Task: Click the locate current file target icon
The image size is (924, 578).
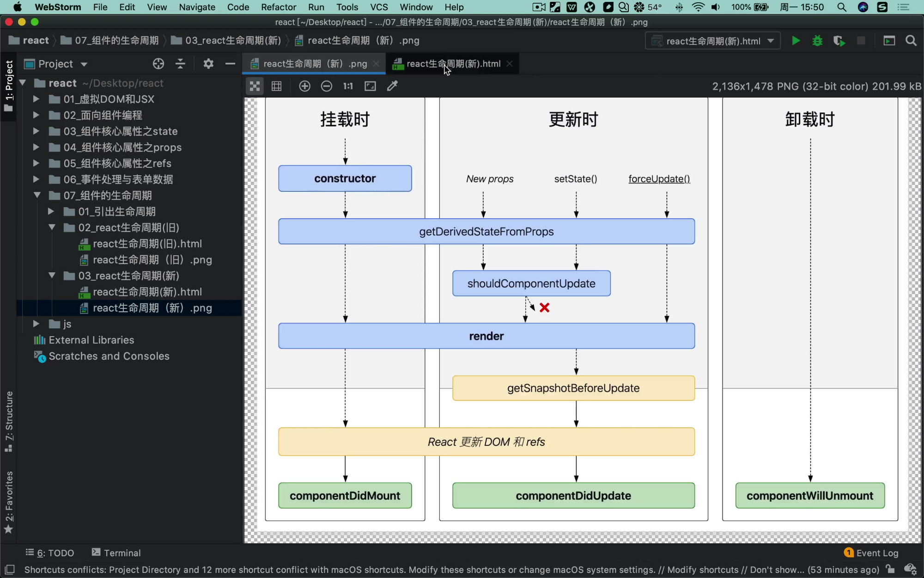Action: 158,64
